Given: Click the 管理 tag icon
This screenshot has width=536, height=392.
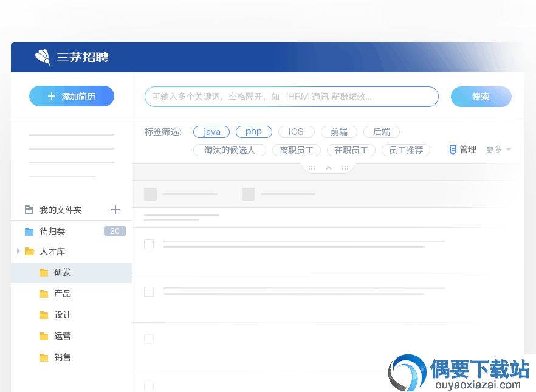Looking at the screenshot, I should [x=453, y=150].
